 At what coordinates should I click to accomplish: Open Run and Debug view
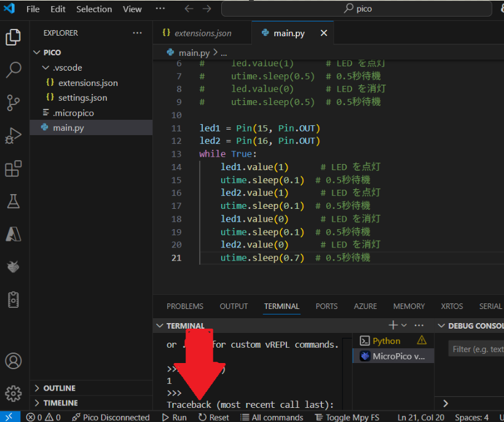pos(13,136)
